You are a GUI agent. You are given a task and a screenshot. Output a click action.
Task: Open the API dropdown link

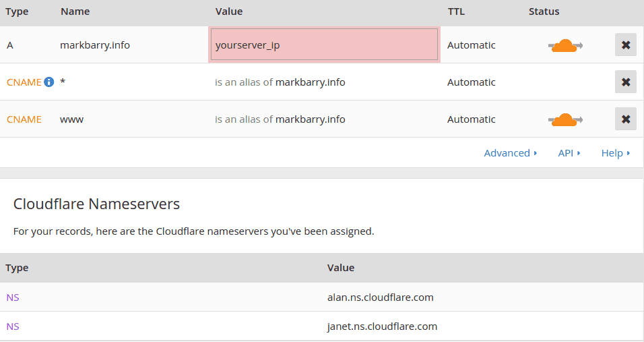[x=569, y=153]
